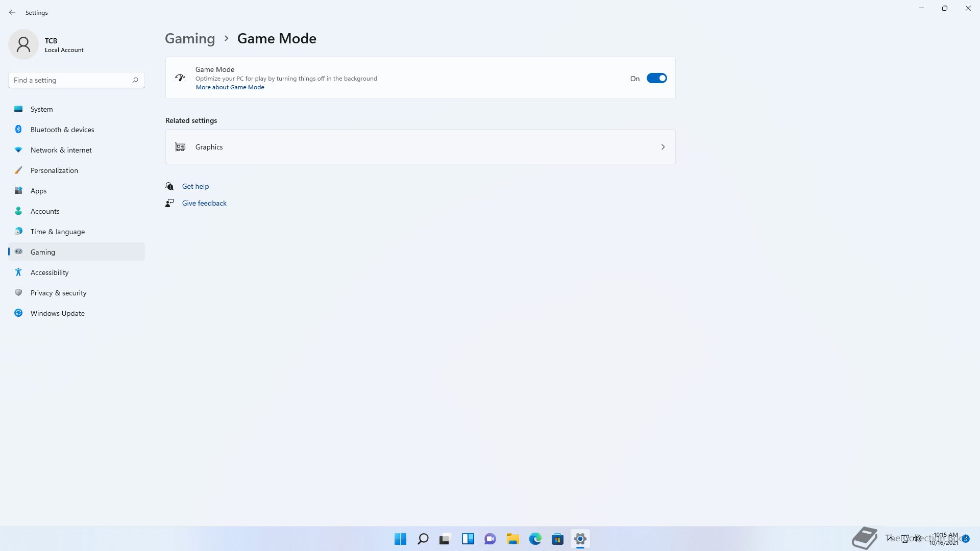Image resolution: width=980 pixels, height=551 pixels.
Task: Select Accounts in the sidebar
Action: click(77, 211)
